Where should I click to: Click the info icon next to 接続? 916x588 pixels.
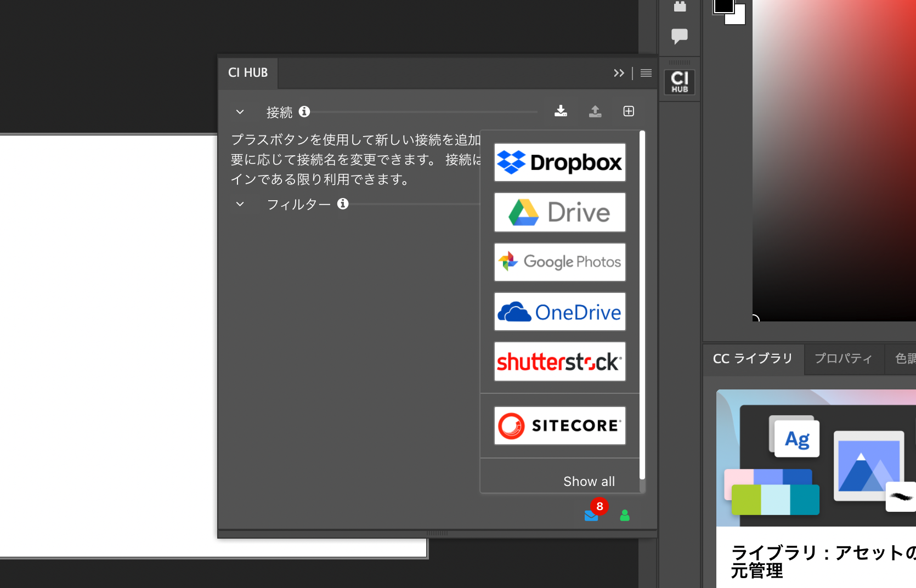tap(304, 111)
